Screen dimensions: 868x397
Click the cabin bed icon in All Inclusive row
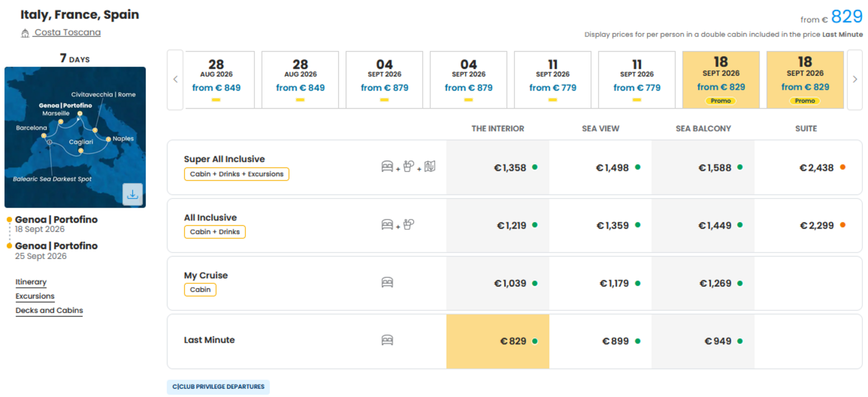click(387, 225)
